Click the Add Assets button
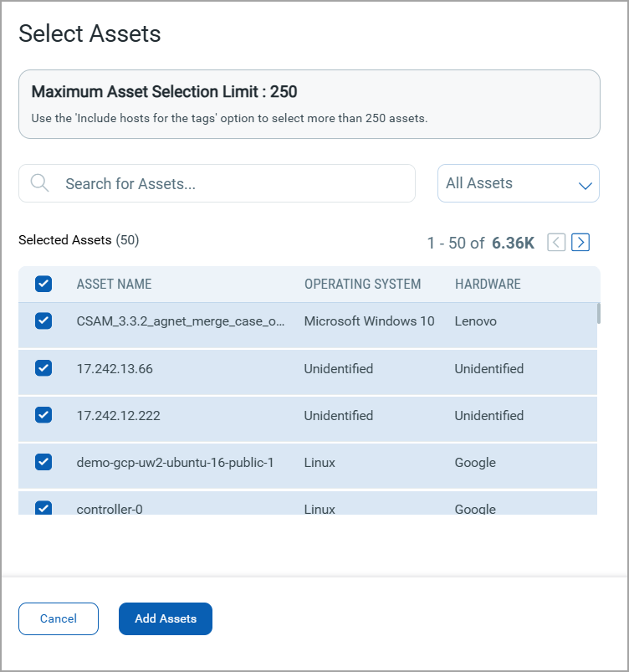The image size is (629, 672). (x=166, y=618)
